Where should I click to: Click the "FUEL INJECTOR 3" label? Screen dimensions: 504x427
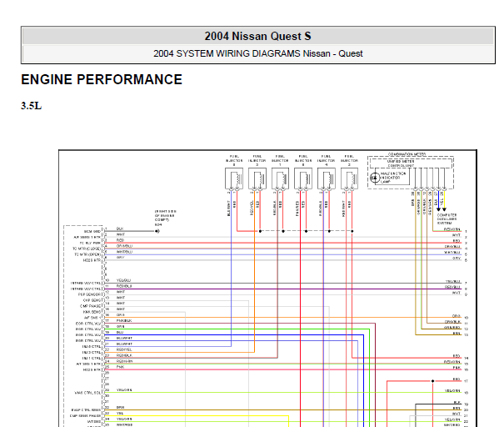(257, 160)
